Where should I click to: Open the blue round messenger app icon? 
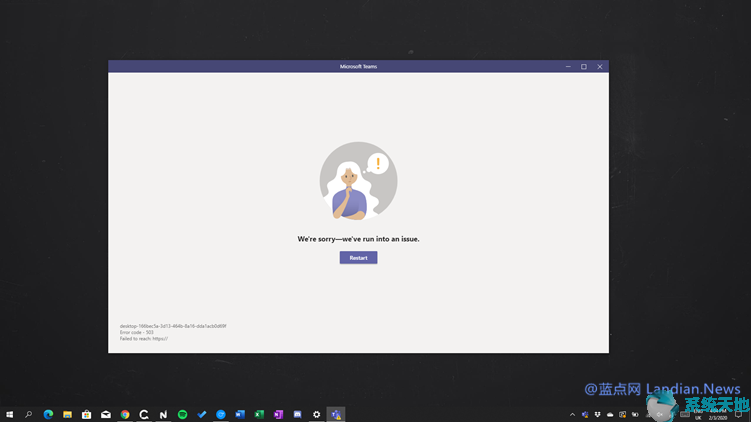[x=221, y=414]
